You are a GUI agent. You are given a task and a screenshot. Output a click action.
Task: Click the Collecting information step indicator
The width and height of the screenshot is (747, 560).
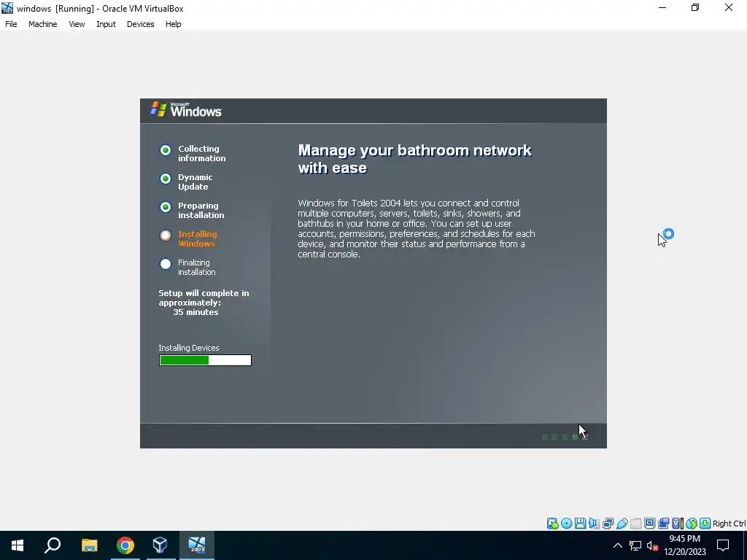tap(166, 150)
